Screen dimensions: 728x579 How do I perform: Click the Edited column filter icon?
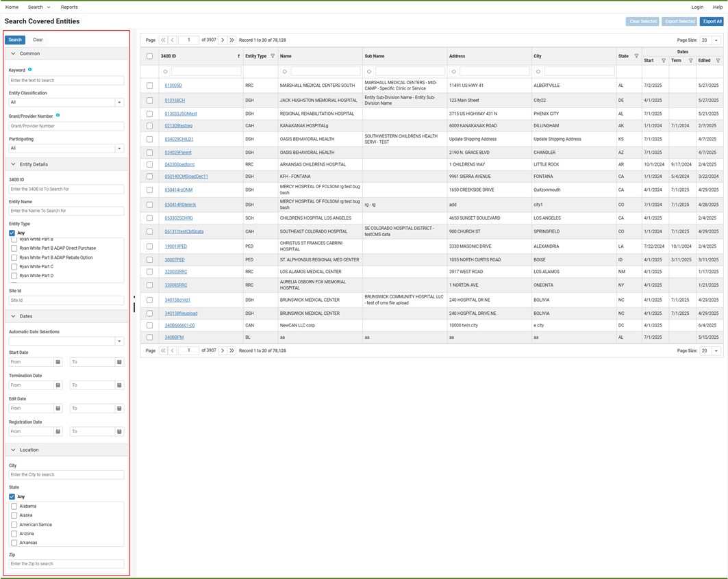(x=718, y=61)
